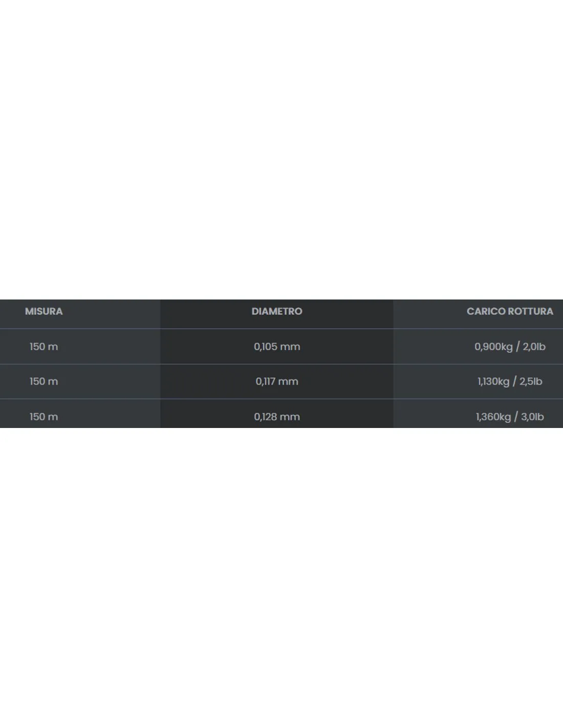This screenshot has width=563, height=728.
Task: Click 150 m in the 0,117 mm row
Action: (44, 381)
